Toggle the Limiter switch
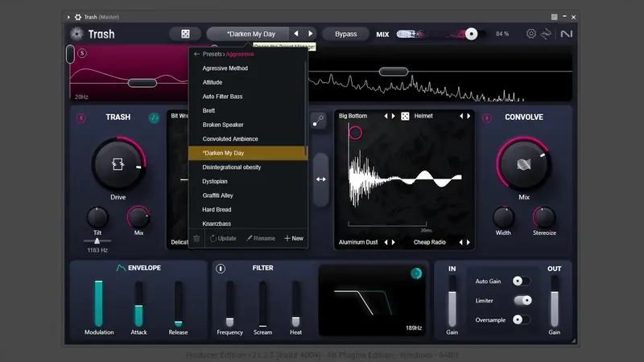Screen dimensions: 644x362 [x=522, y=300]
